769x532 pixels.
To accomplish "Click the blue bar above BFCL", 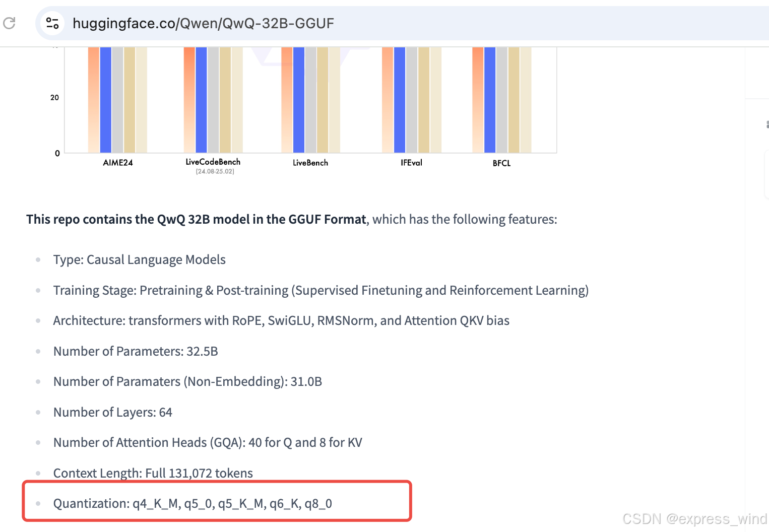I will [490, 100].
